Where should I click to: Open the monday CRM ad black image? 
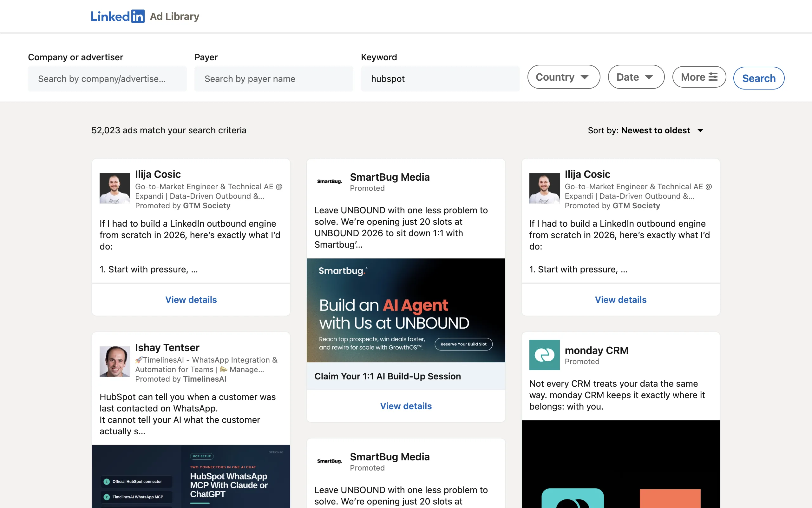620,464
